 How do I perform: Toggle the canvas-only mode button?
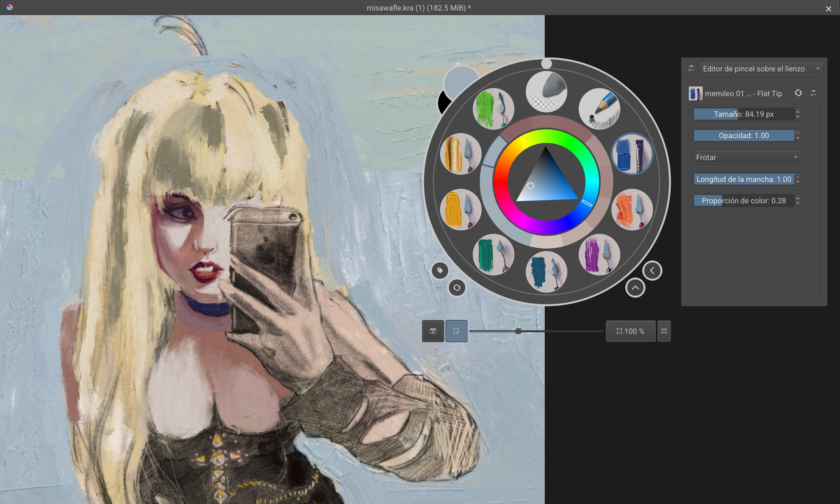[x=457, y=331]
